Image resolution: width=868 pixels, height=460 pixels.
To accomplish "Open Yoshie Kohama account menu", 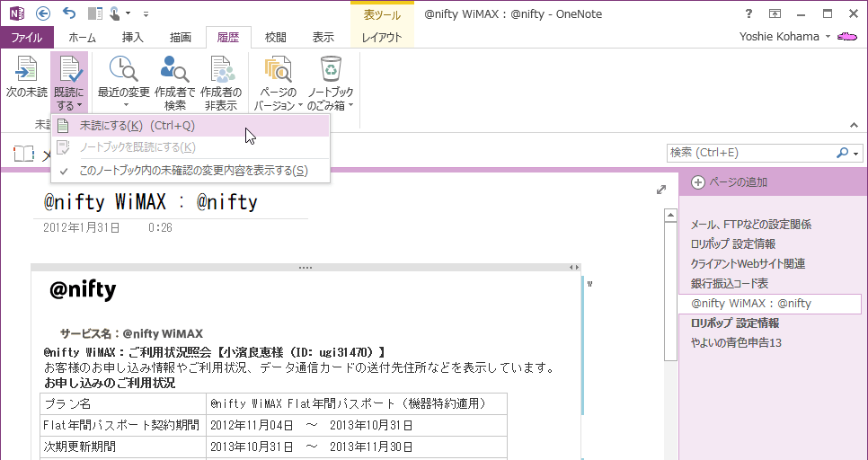I will click(785, 37).
